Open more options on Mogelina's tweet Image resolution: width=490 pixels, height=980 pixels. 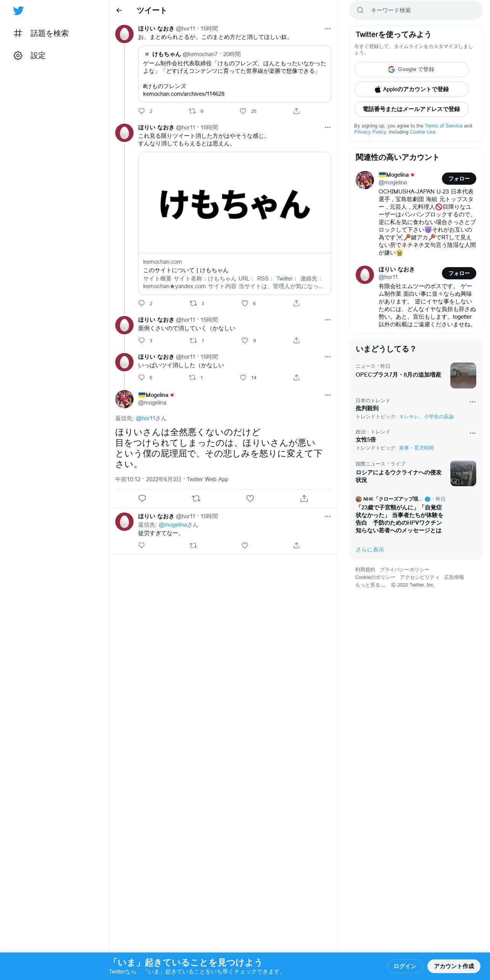327,395
